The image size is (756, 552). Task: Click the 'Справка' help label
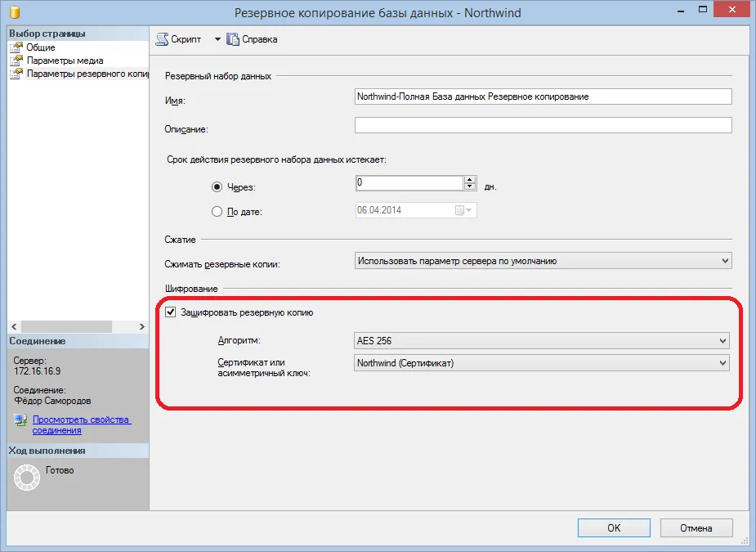259,39
